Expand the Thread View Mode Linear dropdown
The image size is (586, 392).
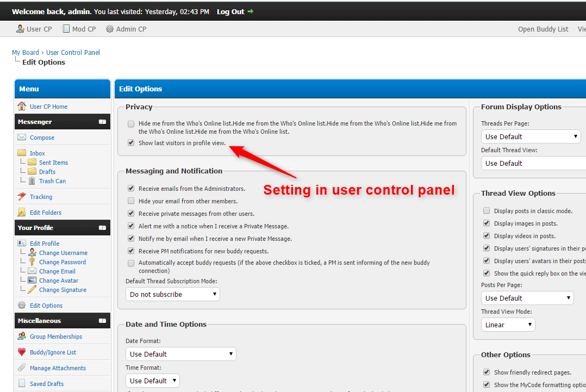(x=508, y=325)
